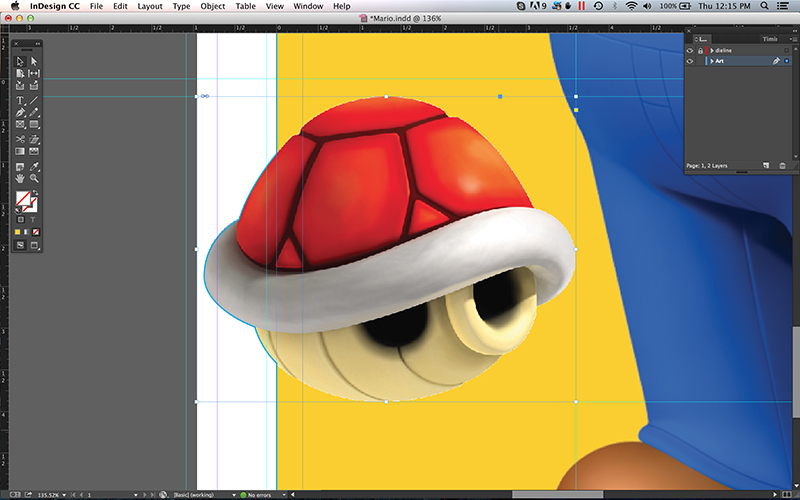This screenshot has width=800, height=500.
Task: Expand the dieline layer contents
Action: pos(712,51)
